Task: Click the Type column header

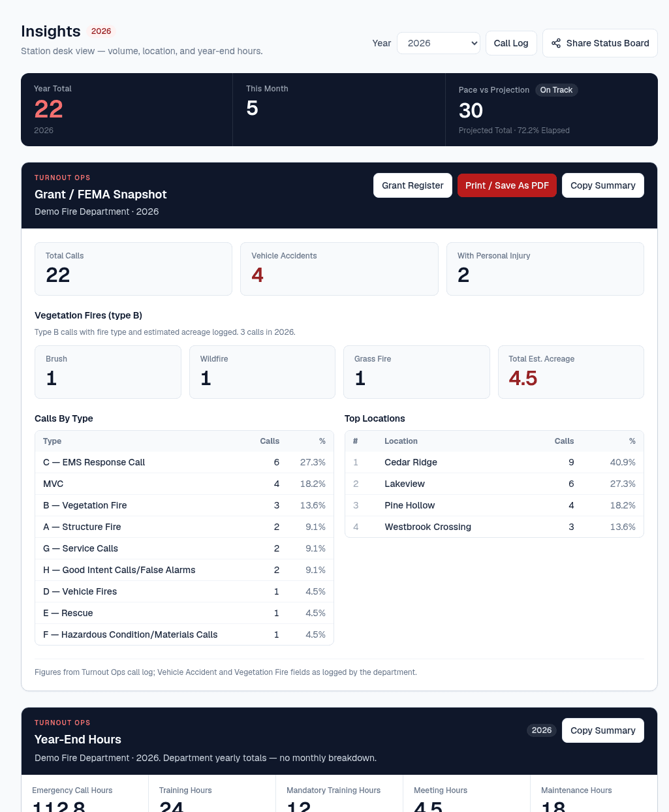Action: [x=52, y=441]
